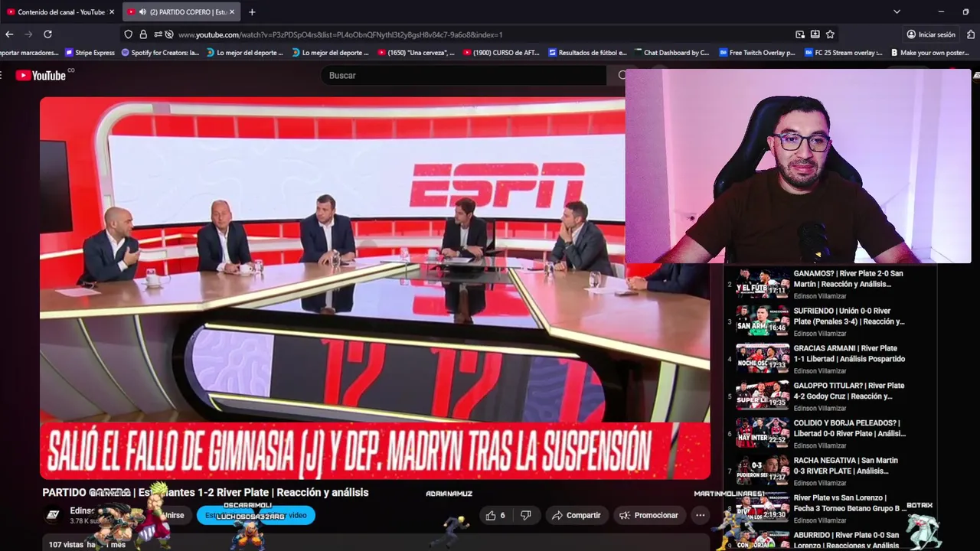Open the YouTube home logo

click(x=42, y=75)
